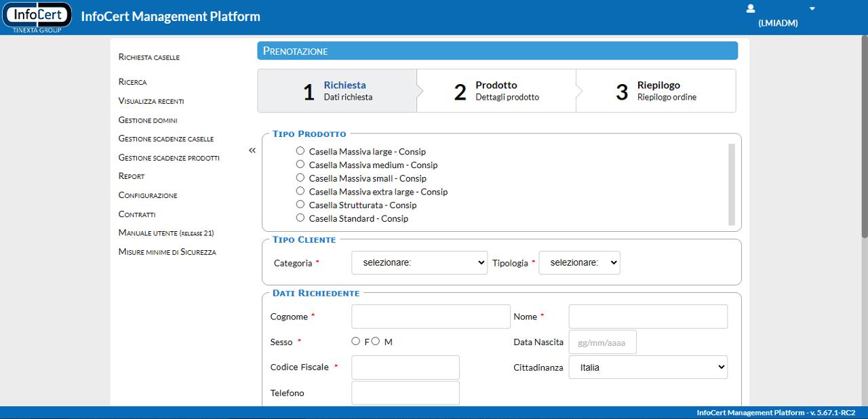Image resolution: width=868 pixels, height=419 pixels.
Task: Go to step 3 Riepilogo
Action: pos(656,91)
